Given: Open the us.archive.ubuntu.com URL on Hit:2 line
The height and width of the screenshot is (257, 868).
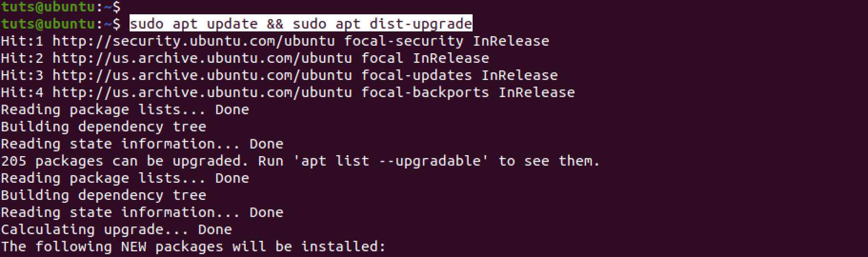Looking at the screenshot, I should click(202, 58).
